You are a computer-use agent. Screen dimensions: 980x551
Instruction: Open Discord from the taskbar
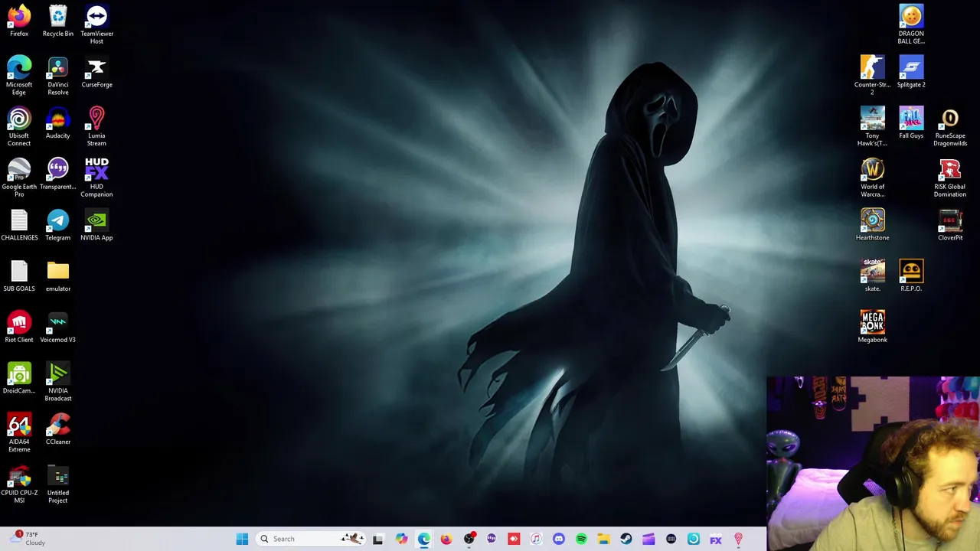pos(558,539)
